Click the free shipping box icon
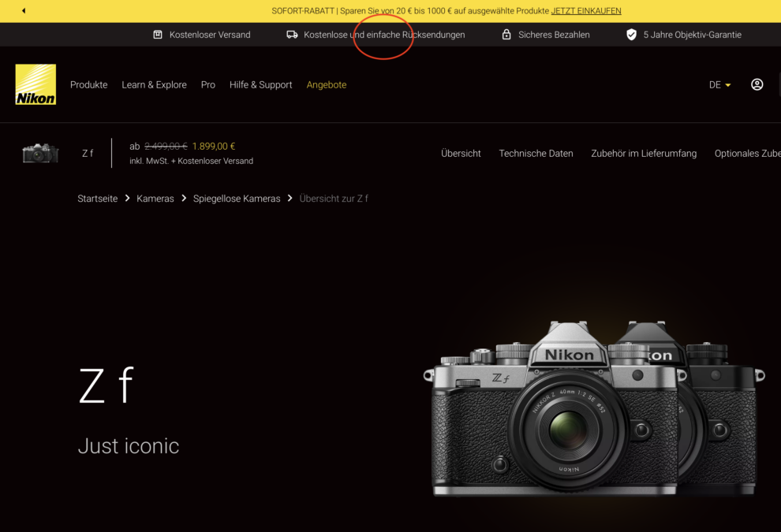Viewport: 781px width, 532px height. click(158, 35)
